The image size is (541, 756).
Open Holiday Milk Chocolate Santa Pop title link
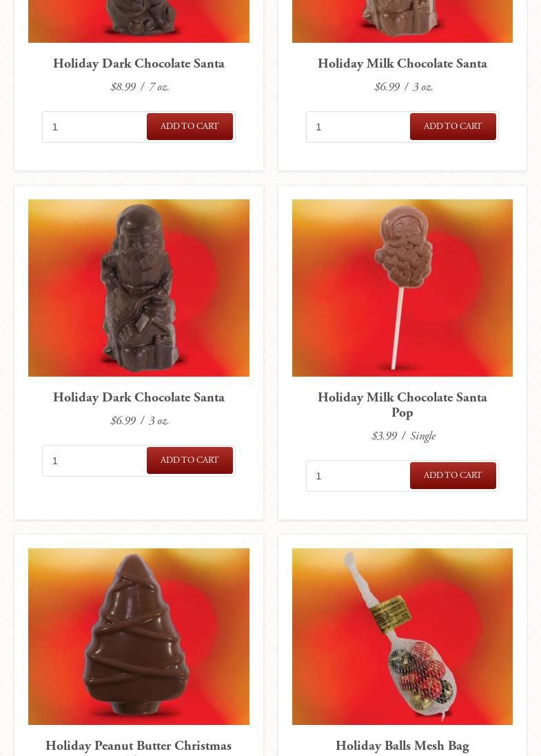coord(402,405)
